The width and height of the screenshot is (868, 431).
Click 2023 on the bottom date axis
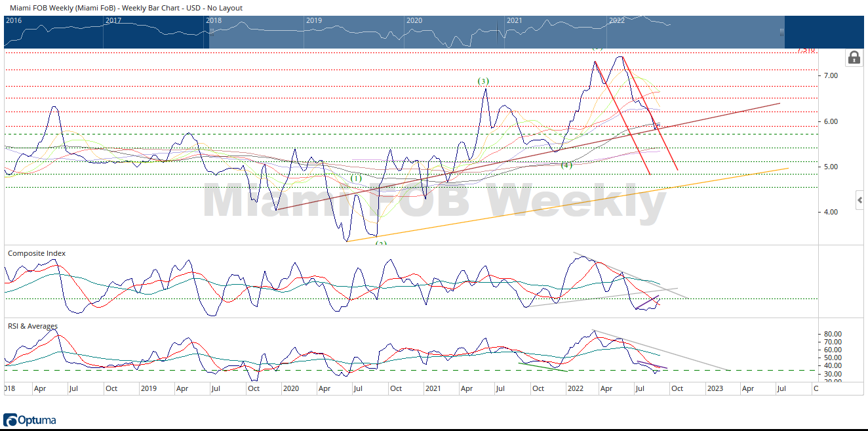(715, 388)
